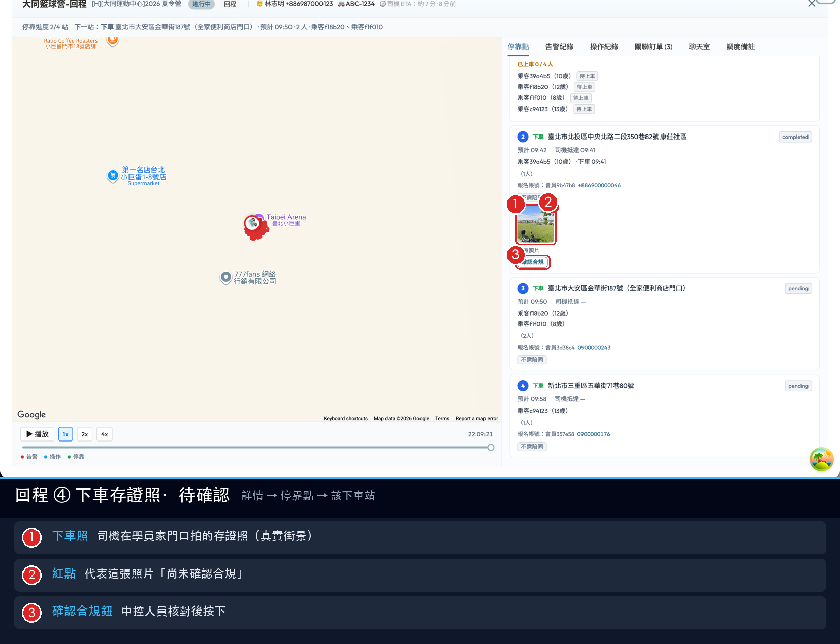The width and height of the screenshot is (840, 644).
Task: Click the playback timeline slider handle
Action: (491, 448)
